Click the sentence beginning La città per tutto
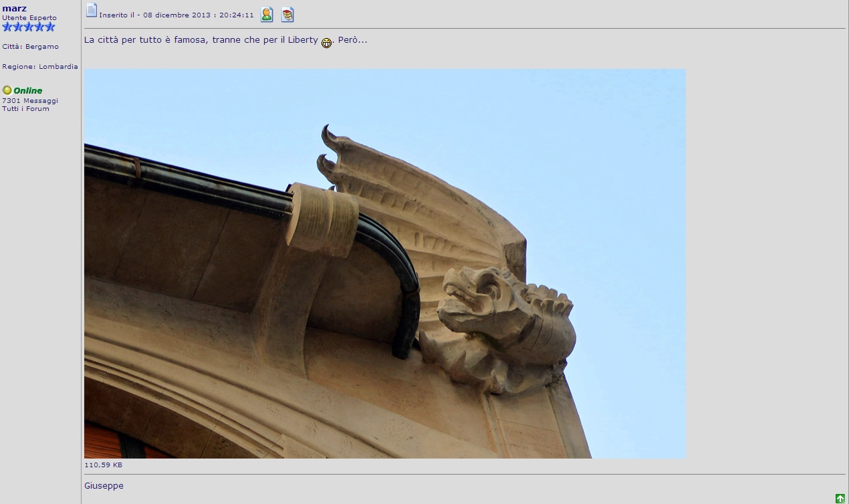 201,40
